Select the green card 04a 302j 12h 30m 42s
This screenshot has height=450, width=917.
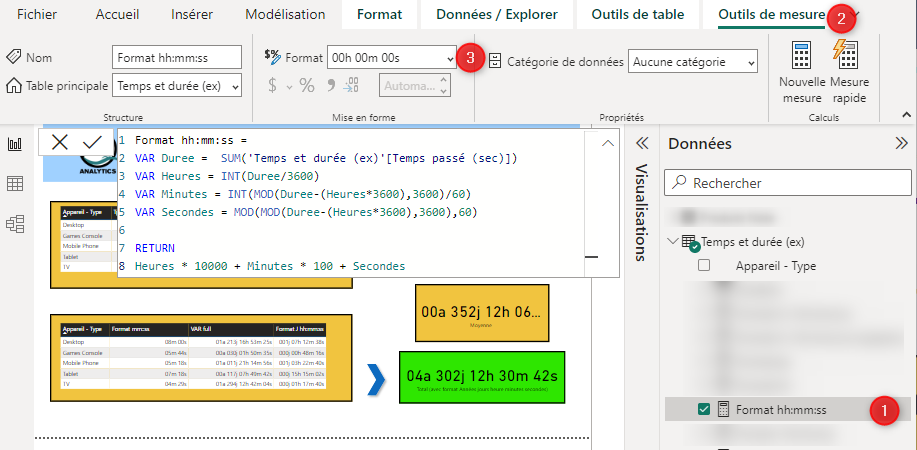[482, 377]
